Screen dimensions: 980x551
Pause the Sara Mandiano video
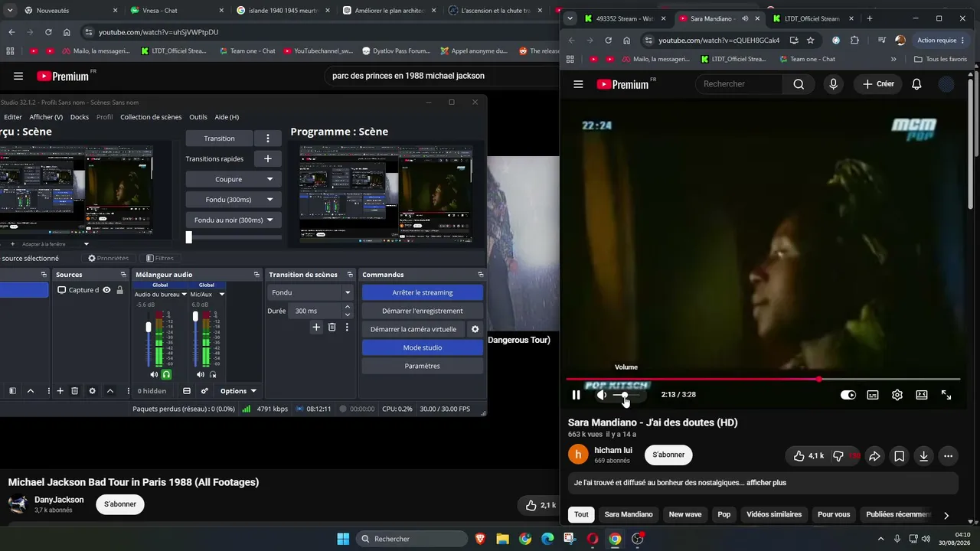tap(577, 395)
